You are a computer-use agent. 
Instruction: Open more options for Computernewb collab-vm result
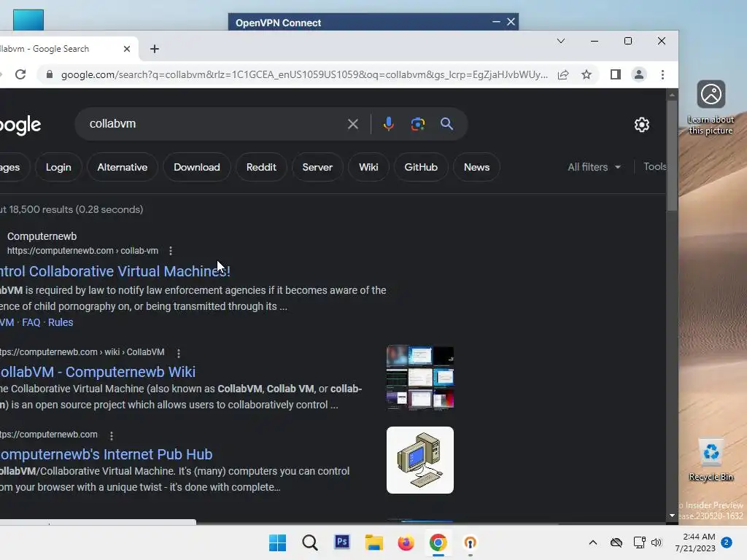point(171,251)
